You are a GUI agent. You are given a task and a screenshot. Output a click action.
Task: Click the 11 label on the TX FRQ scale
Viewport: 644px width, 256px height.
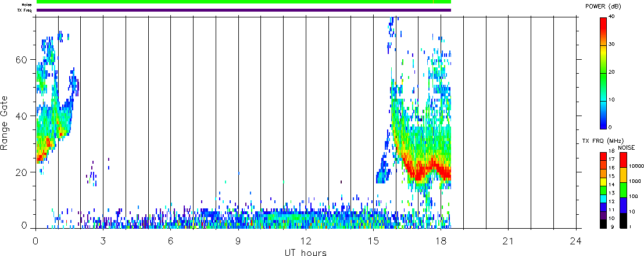coord(611,210)
